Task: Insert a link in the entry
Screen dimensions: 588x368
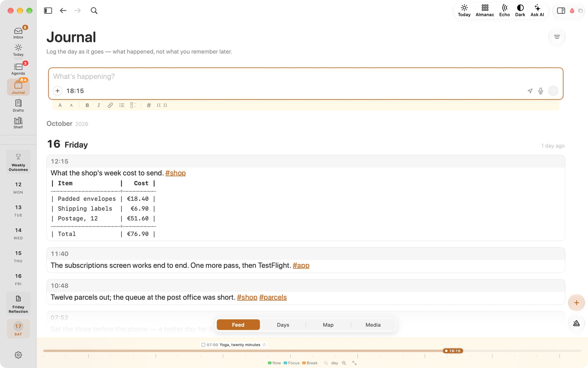Action: click(x=110, y=105)
